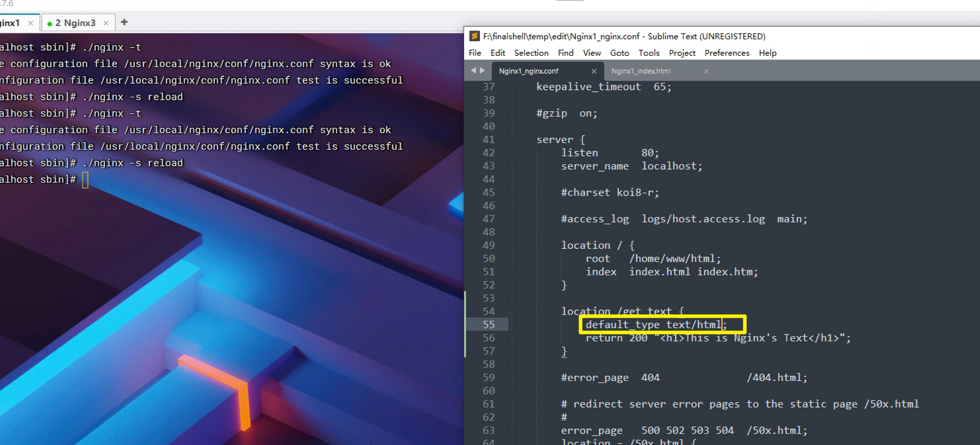This screenshot has width=980, height=445.
Task: Switch to the Nginx1_index.html tab
Action: pyautogui.click(x=641, y=71)
